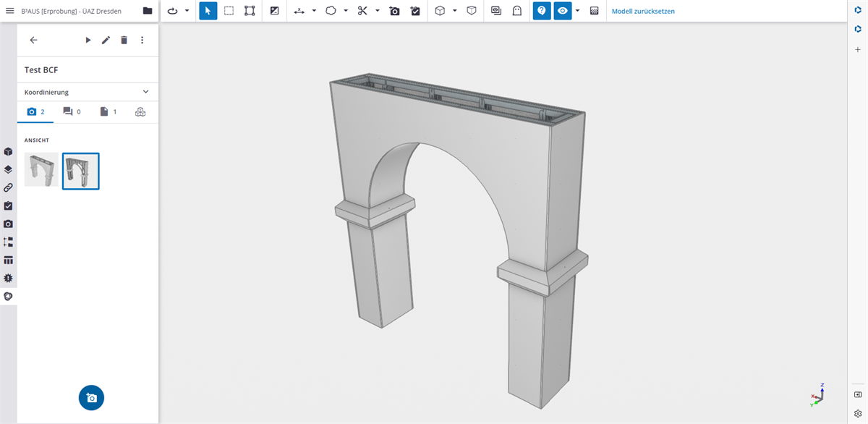Toggle the ghost transparency mode icon

pyautogui.click(x=517, y=11)
